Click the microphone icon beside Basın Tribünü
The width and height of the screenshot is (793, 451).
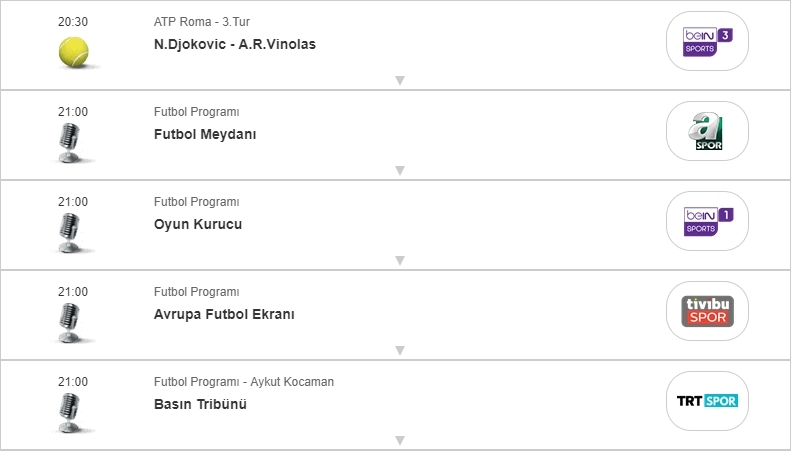point(70,412)
